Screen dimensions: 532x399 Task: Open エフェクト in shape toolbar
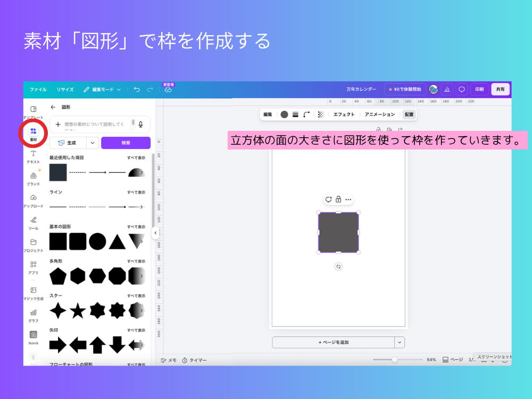tap(344, 115)
